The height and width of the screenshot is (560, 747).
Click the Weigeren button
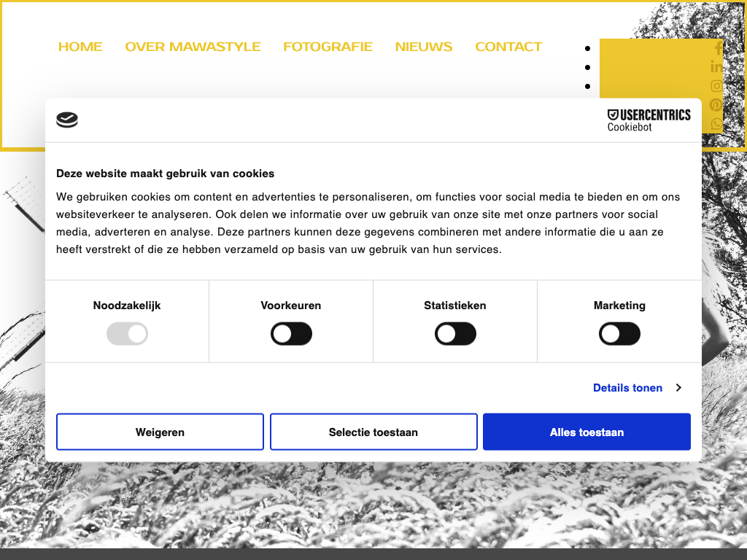coord(160,432)
